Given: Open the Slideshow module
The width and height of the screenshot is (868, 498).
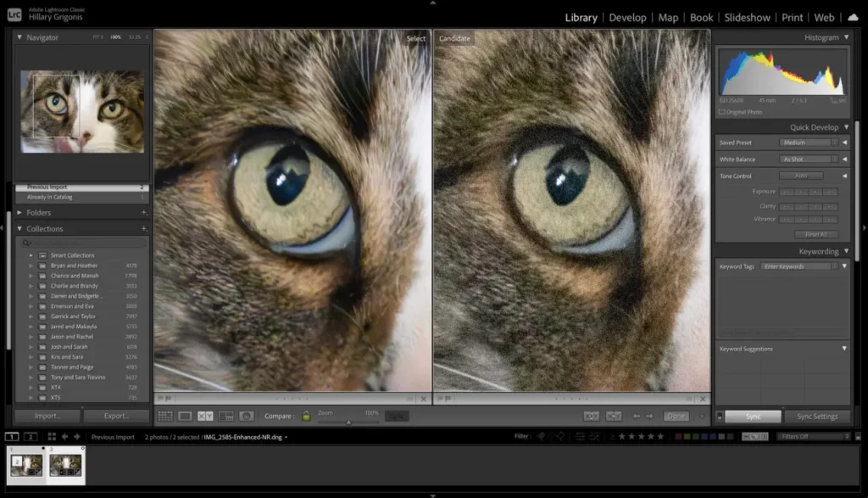Looking at the screenshot, I should (747, 17).
